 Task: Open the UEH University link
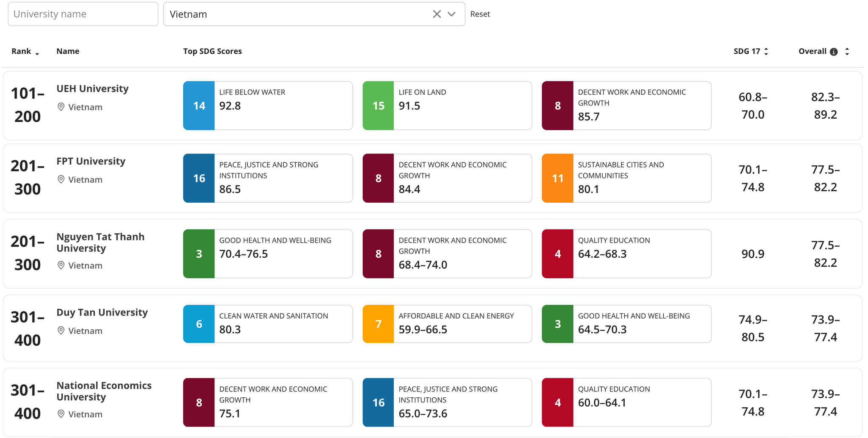[x=92, y=89]
